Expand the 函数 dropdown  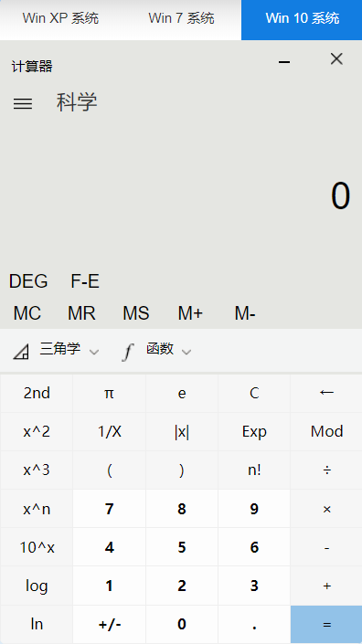(168, 350)
